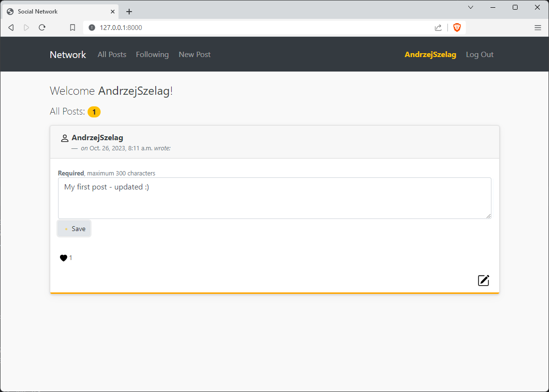Screen dimensions: 549x392
Task: Click the Save button
Action: (x=74, y=229)
